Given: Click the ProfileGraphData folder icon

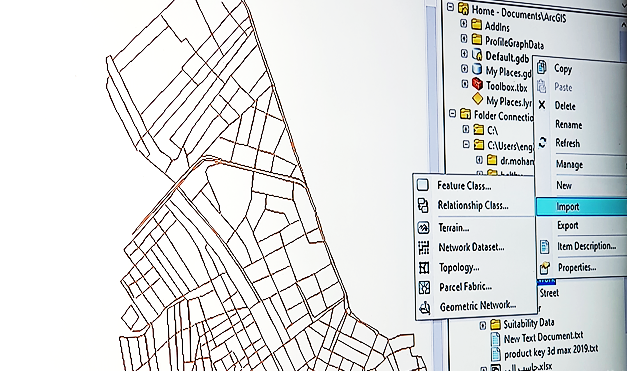Looking at the screenshot, I should [x=477, y=39].
